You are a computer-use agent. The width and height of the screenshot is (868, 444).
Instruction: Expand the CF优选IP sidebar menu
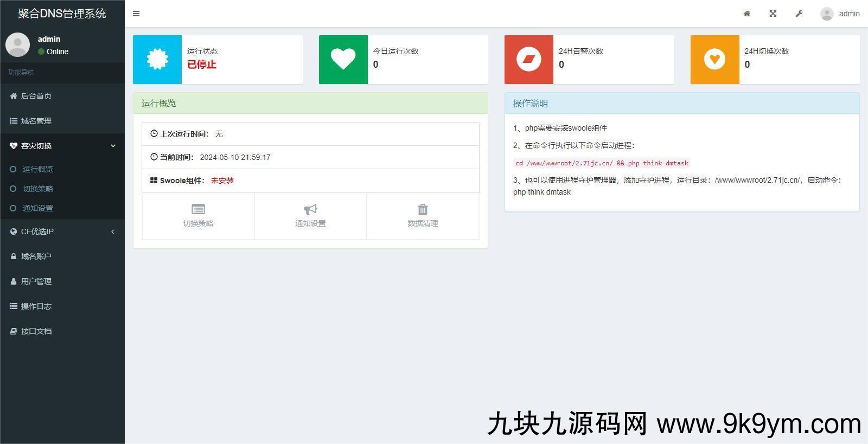[62, 231]
